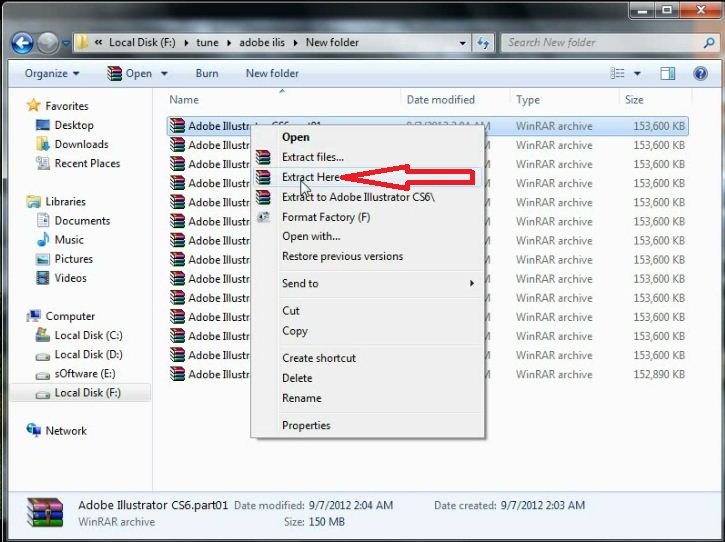The width and height of the screenshot is (725, 542).
Task: Click the 152,890 KB size cell
Action: tap(659, 374)
